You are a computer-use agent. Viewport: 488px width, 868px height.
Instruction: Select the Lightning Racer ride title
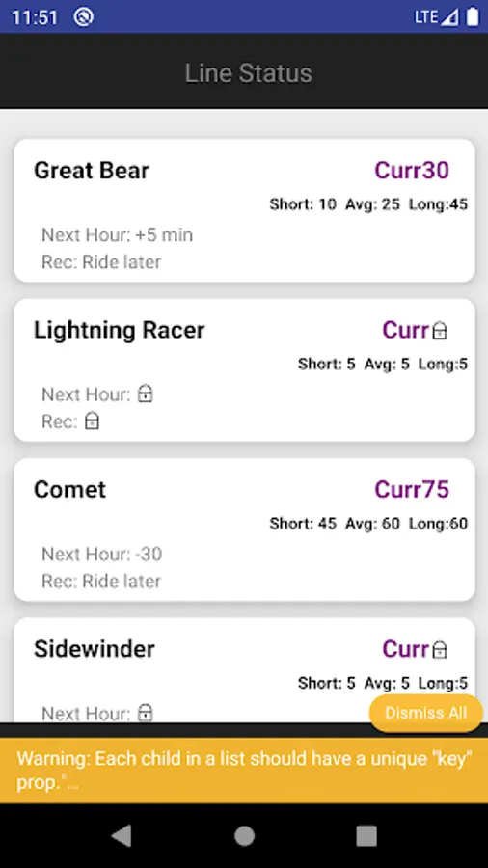[x=119, y=331]
